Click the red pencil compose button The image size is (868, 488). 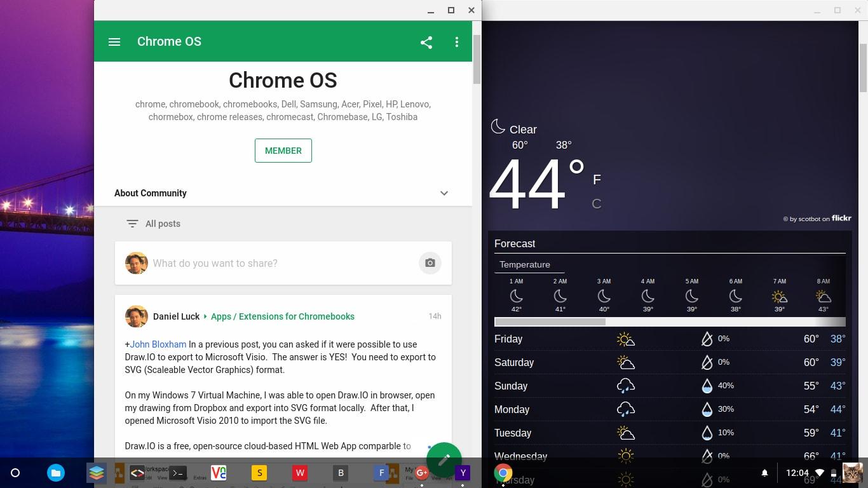tap(444, 459)
